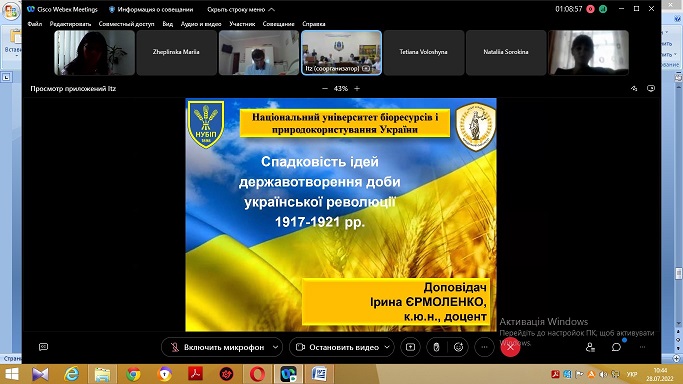Zoom out shared content with minus
Image resolution: width=683 pixels, height=384 pixels.
[x=325, y=88]
